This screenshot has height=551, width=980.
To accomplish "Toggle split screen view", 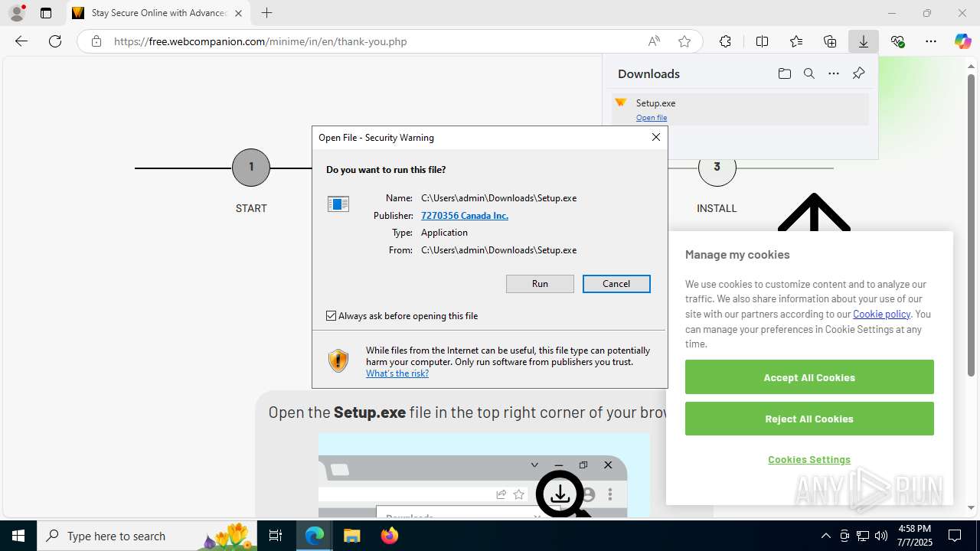I will click(762, 41).
